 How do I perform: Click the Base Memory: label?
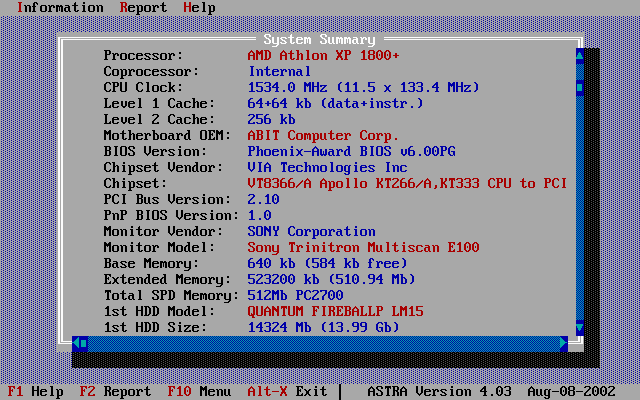coord(151,263)
